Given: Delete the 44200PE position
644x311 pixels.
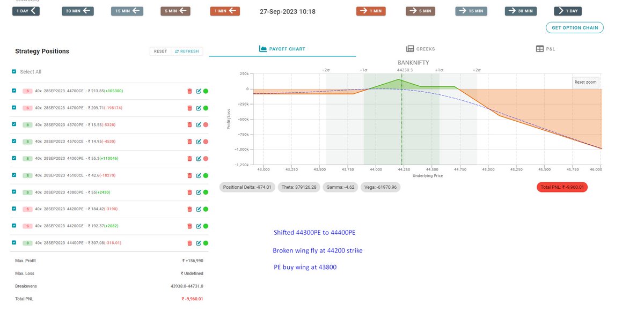Looking at the screenshot, I should pyautogui.click(x=189, y=209).
